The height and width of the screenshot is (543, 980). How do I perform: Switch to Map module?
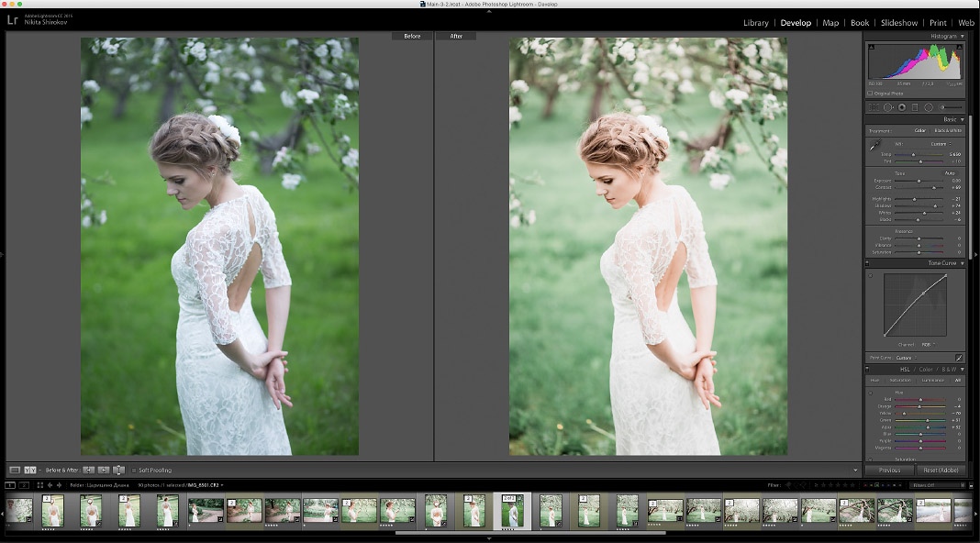point(830,23)
